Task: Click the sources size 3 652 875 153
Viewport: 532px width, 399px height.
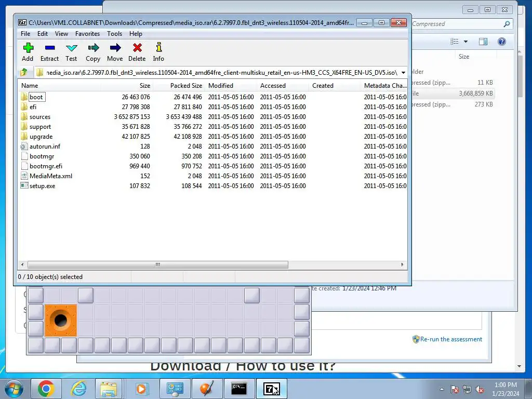Action: pos(132,116)
